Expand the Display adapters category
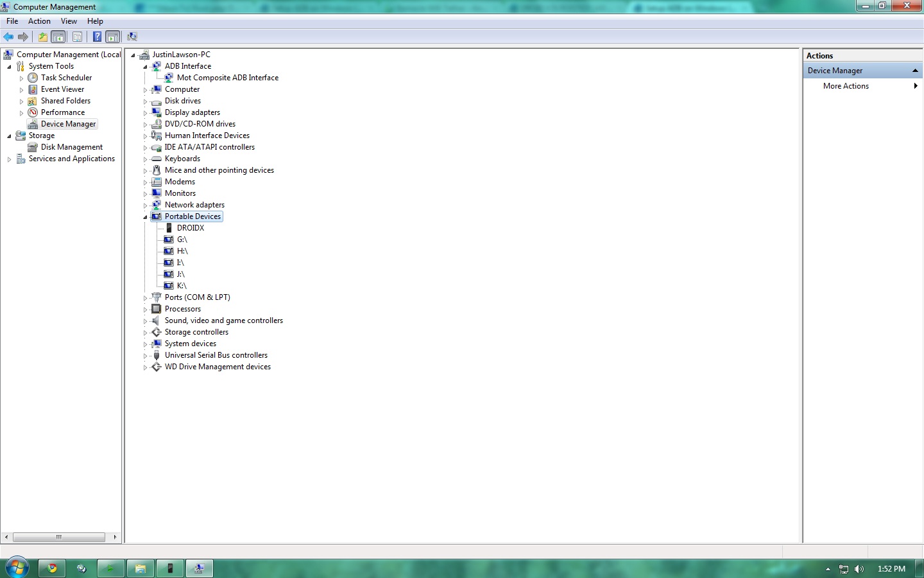Screen dimensions: 924x578 (x=145, y=113)
